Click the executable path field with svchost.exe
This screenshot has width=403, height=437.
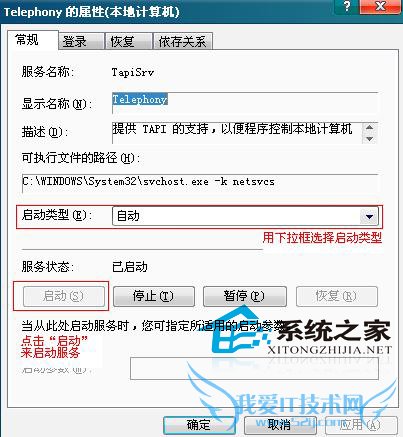[x=200, y=183]
